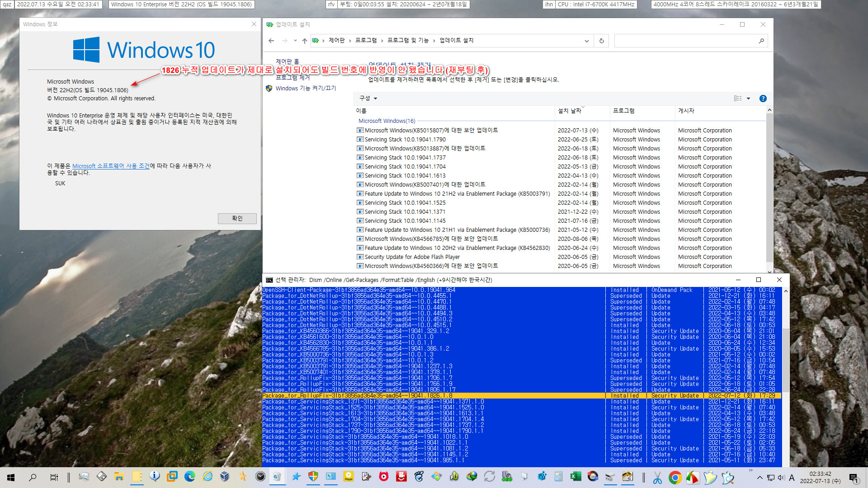The width and height of the screenshot is (868, 488).
Task: Sort by 설치 날짜 column header
Action: click(x=582, y=111)
